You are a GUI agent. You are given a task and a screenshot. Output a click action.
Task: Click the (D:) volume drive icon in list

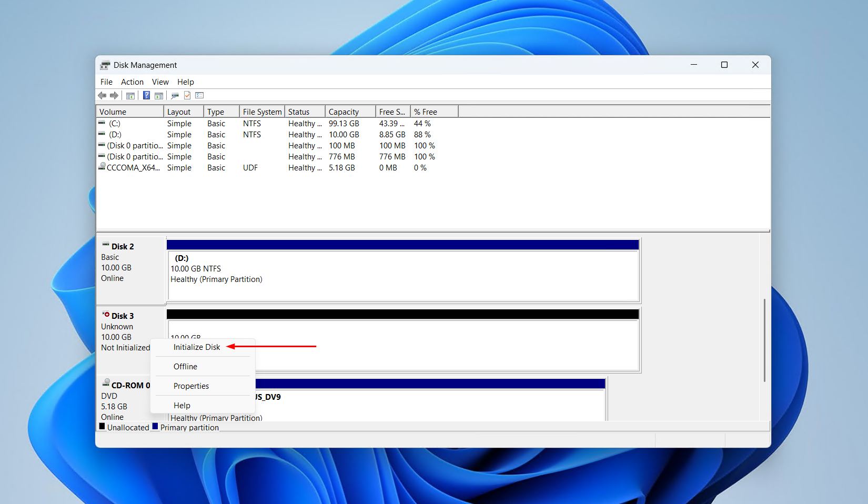102,134
